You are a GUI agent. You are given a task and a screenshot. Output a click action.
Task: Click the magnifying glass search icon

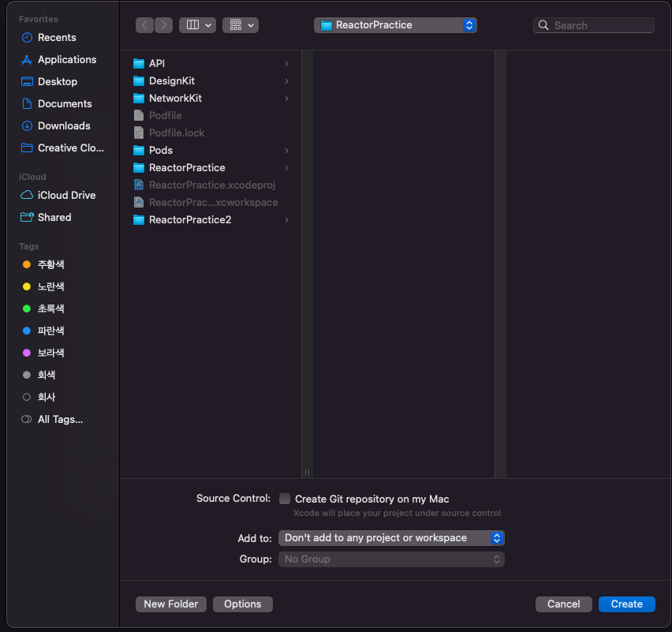543,25
